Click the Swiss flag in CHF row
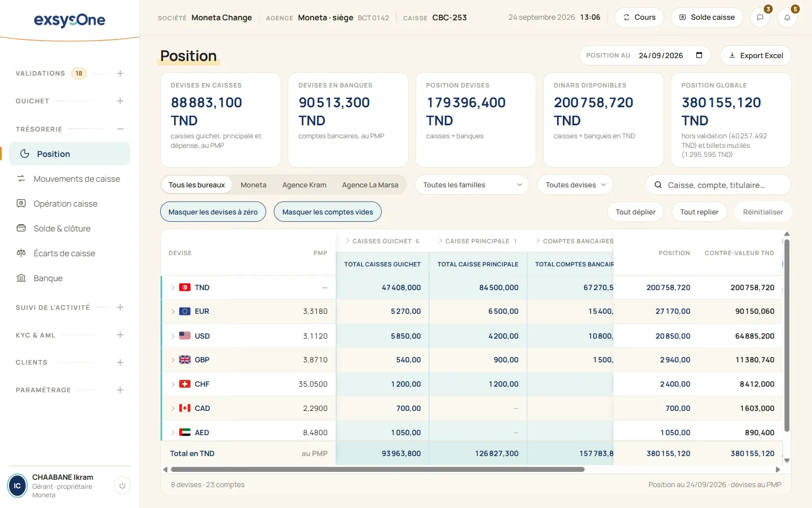The height and width of the screenshot is (508, 812). [184, 384]
